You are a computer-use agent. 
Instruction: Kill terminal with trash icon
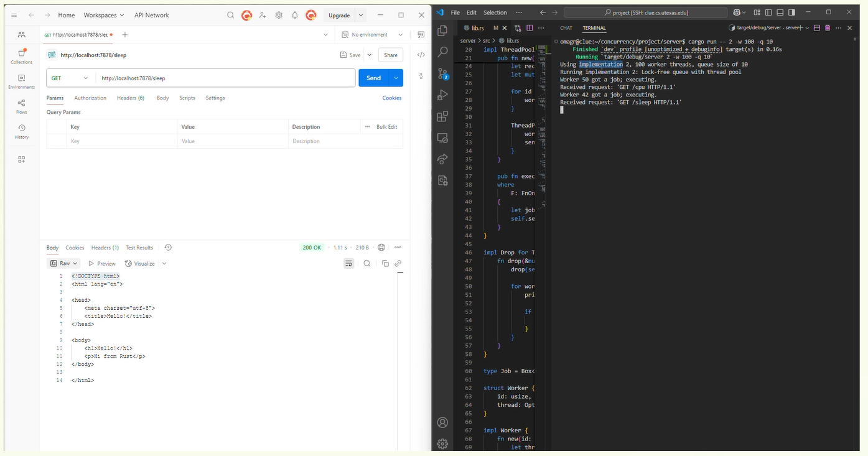click(828, 28)
